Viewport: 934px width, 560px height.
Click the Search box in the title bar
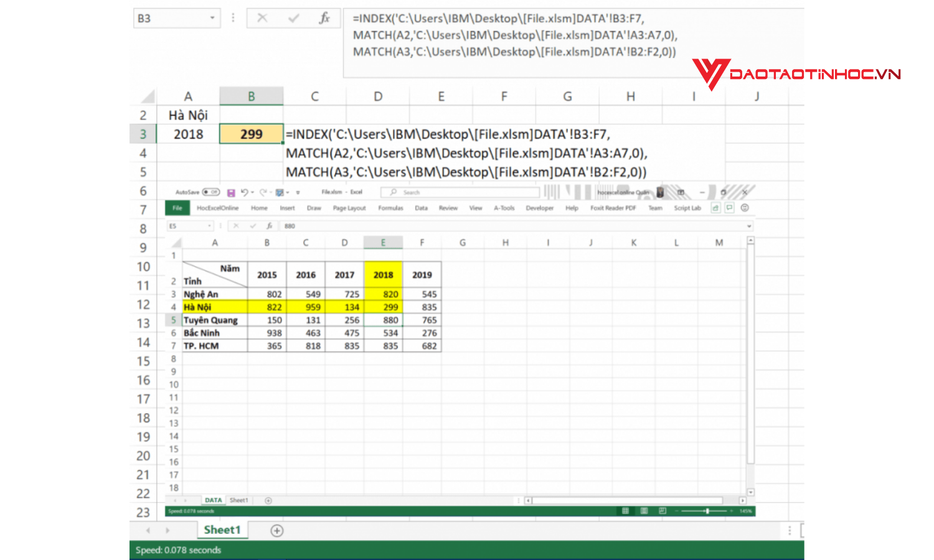461,192
